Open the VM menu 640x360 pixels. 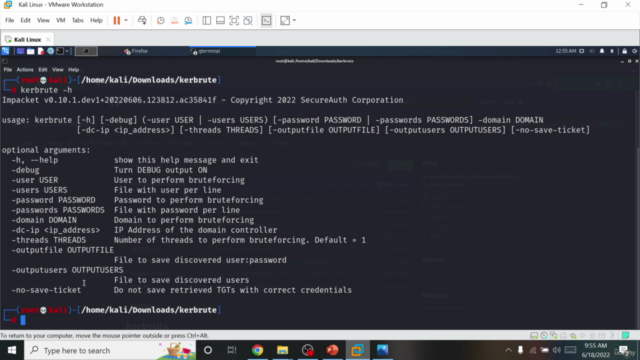(60, 20)
